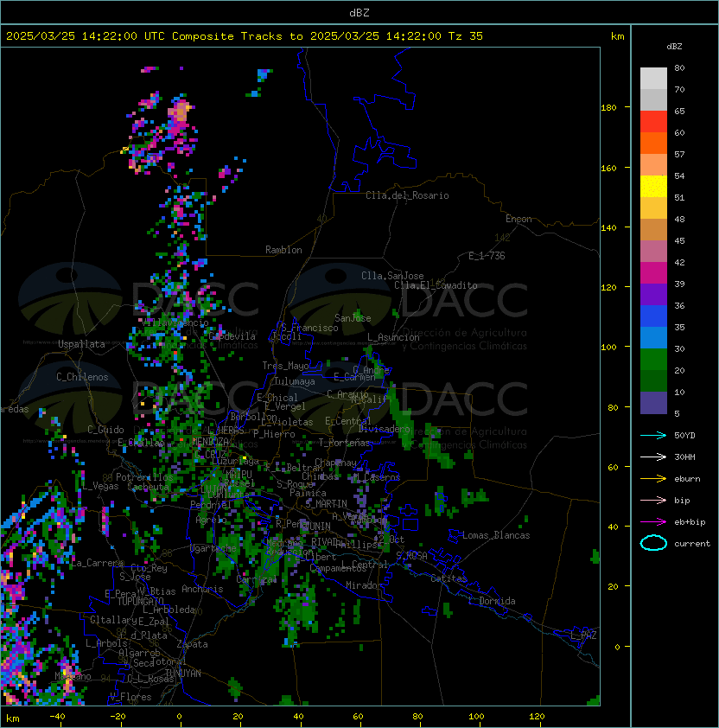The width and height of the screenshot is (719, 728).
Task: Click the 'V_Flores' map label
Action: tap(130, 697)
